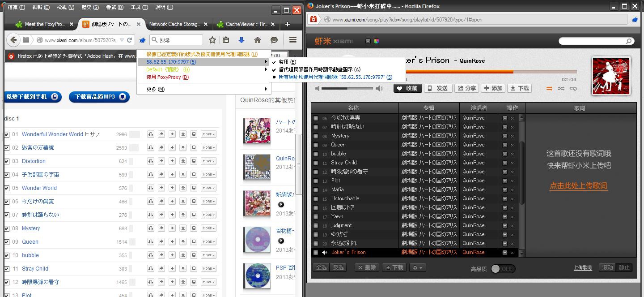Screen dimensions: 644x297
Task: Uncheck track 11 Stray Child checkbox on the album page
Action: [x=7, y=268]
